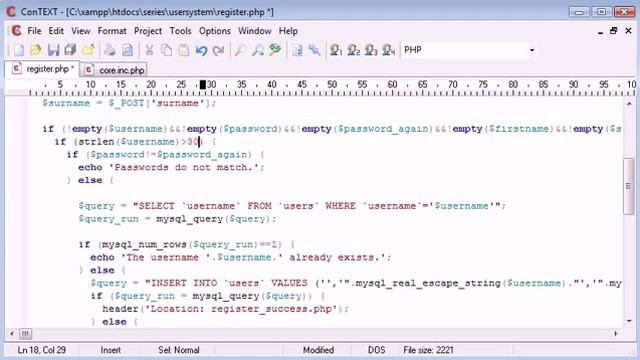Screen dimensions: 640x360
Task: Run user command 1 icon
Action: (x=336, y=50)
